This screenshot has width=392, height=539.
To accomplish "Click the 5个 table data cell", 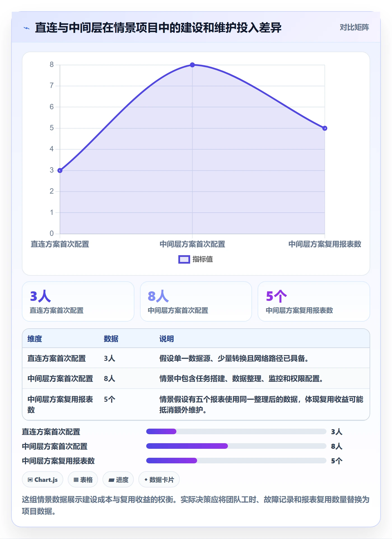I will tap(109, 399).
